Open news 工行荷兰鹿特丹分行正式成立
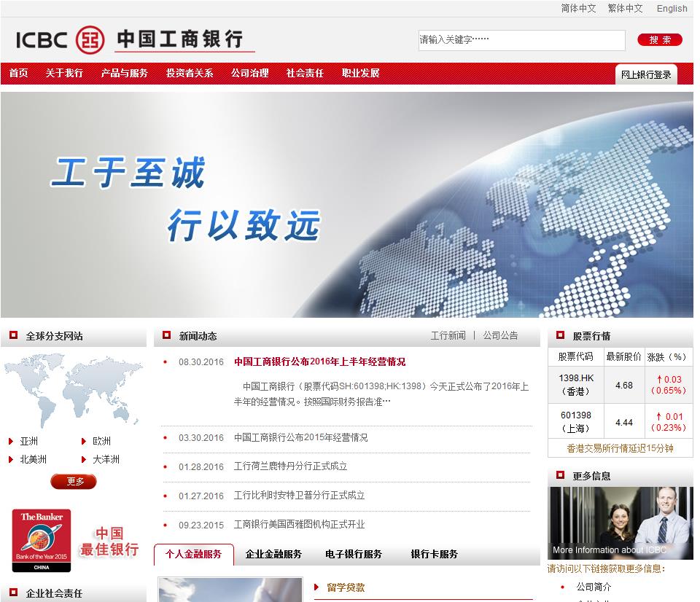Image resolution: width=700 pixels, height=602 pixels. point(291,466)
